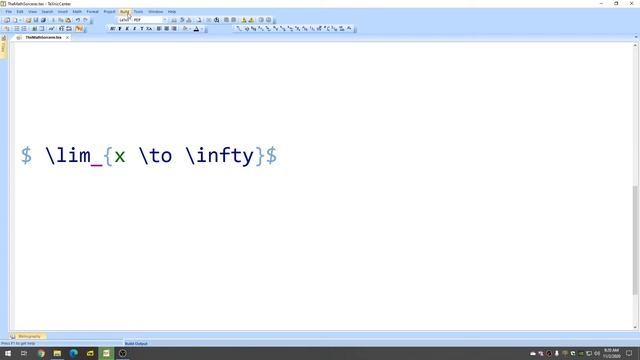Open the output profile dropdown (LaTeX ⇒ PDF)
This screenshot has width=640, height=360.
coord(165,20)
